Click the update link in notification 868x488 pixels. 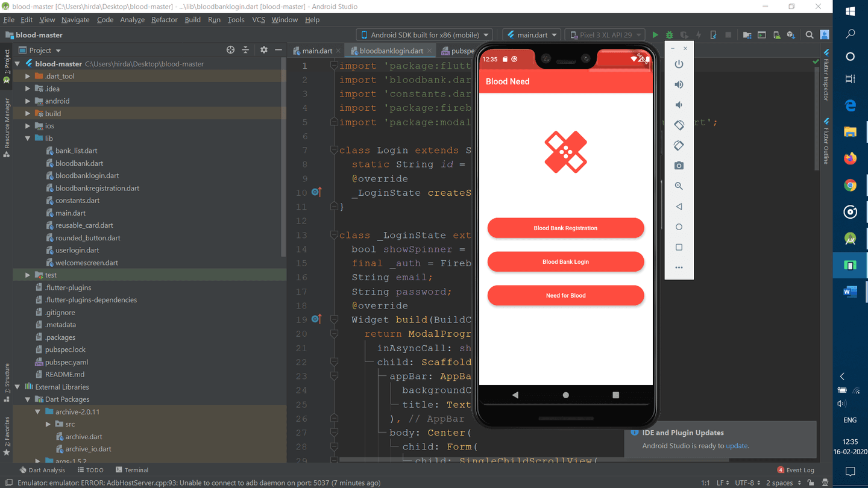[x=737, y=446]
